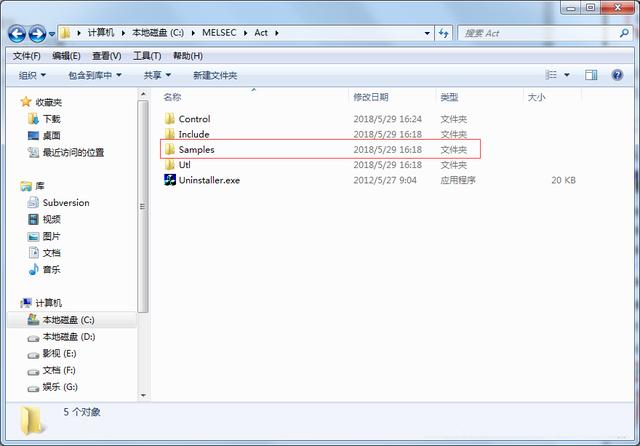Click the help question mark icon
The image size is (640, 446).
point(618,75)
